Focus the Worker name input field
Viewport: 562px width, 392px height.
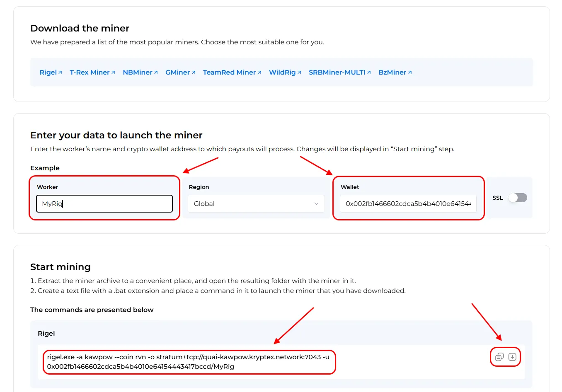tap(104, 204)
